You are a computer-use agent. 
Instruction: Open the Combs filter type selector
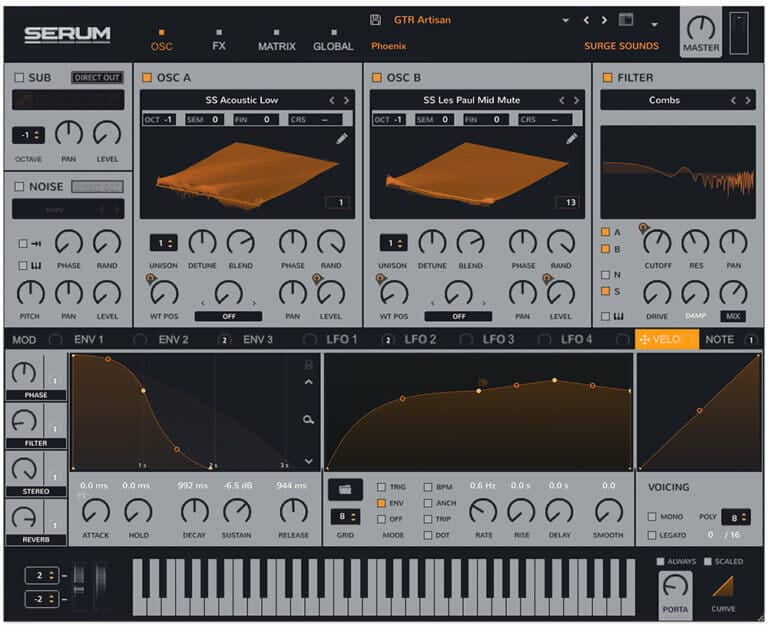663,100
